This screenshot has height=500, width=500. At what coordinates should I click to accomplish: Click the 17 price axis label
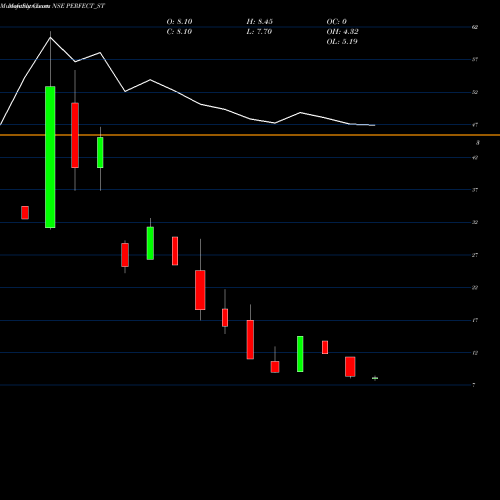pyautogui.click(x=475, y=320)
